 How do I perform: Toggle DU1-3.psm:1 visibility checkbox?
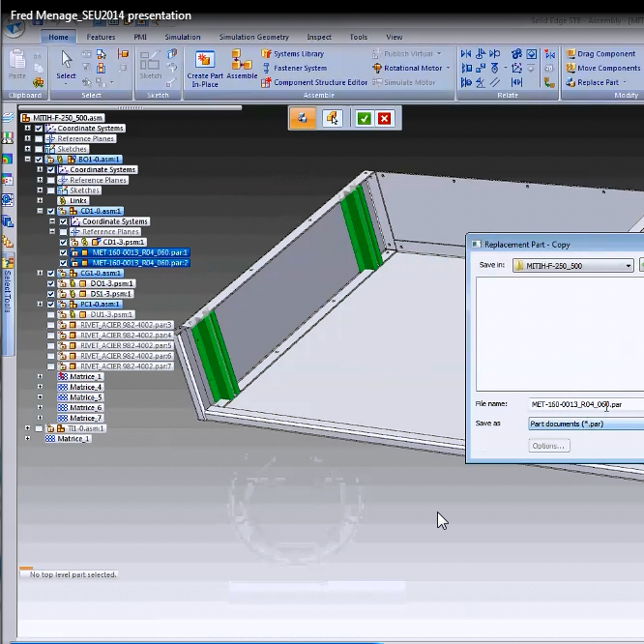(x=51, y=314)
